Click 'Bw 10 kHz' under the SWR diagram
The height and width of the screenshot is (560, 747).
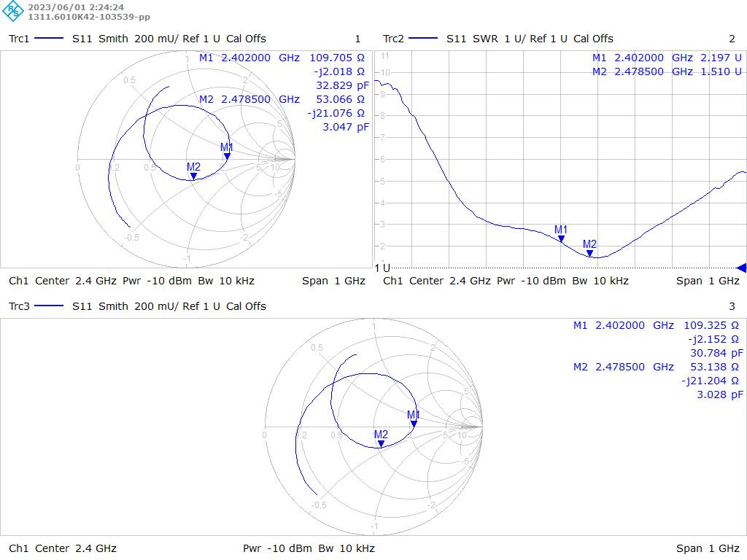(x=600, y=281)
